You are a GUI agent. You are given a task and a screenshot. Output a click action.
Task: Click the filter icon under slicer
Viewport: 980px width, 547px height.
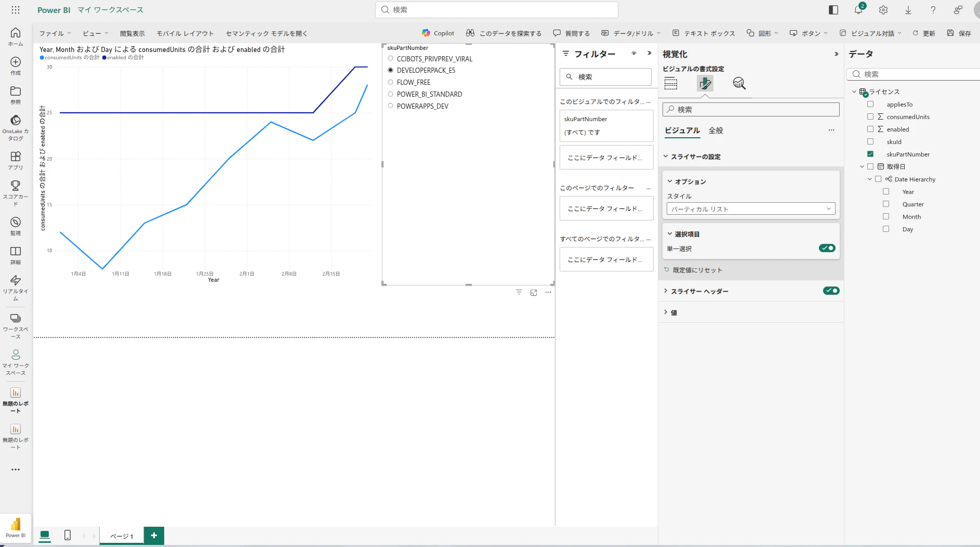click(519, 292)
